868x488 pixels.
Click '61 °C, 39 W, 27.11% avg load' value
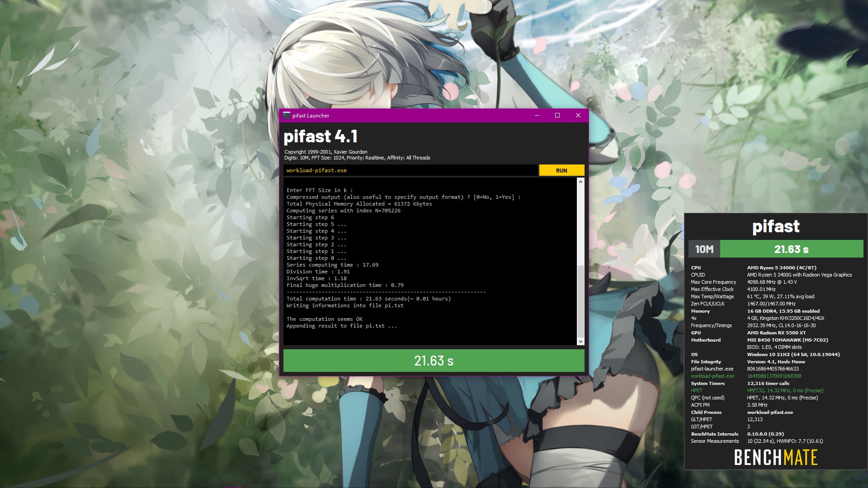pos(781,296)
